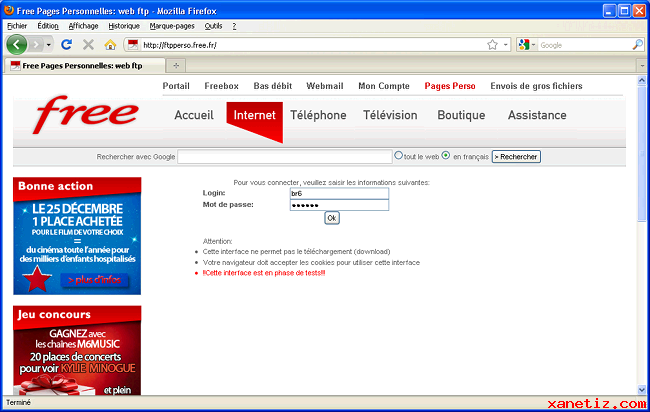Open the address bar history dropdown

(506, 44)
